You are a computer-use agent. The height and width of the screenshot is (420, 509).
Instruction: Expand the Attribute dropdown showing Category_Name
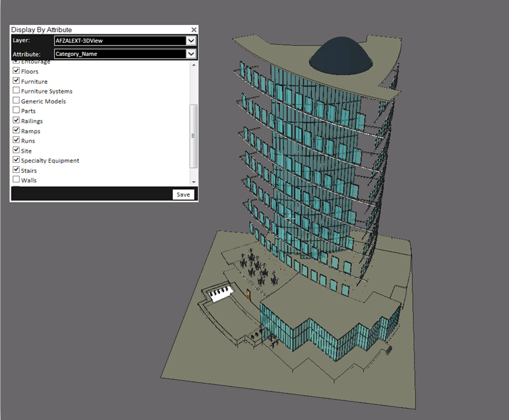point(191,54)
